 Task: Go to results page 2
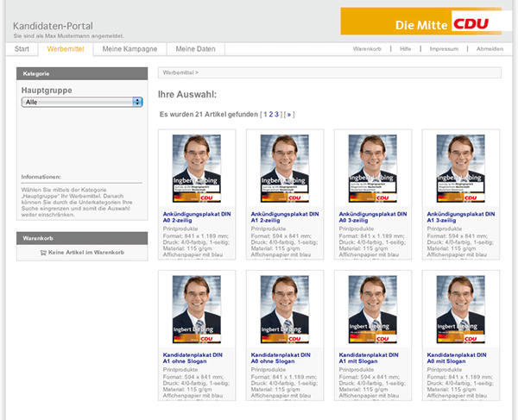tap(271, 114)
